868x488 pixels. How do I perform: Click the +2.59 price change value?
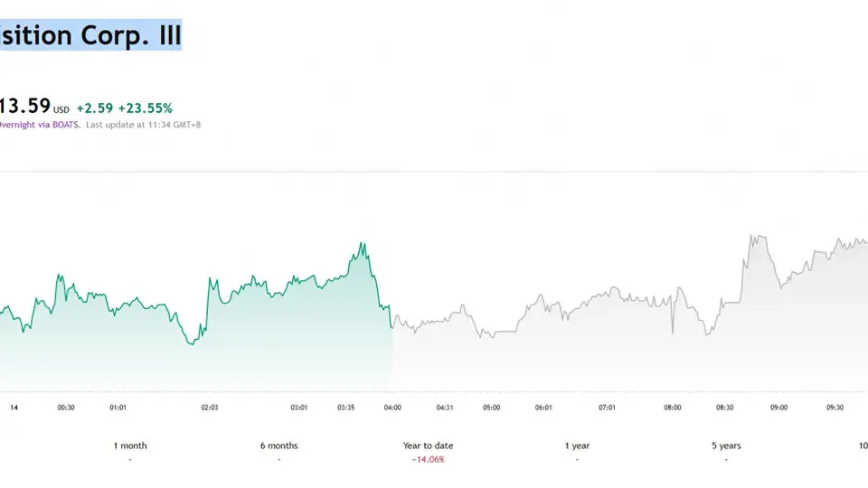click(95, 108)
